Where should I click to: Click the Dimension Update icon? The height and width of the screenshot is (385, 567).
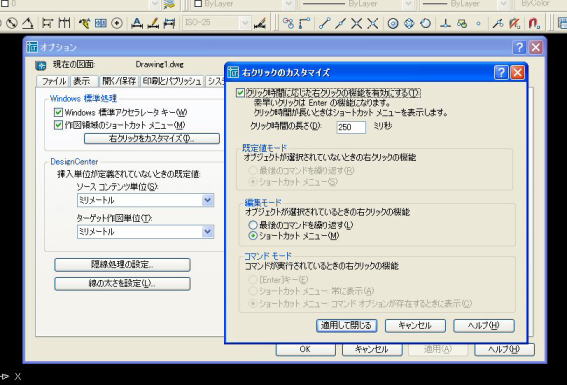tap(169, 23)
